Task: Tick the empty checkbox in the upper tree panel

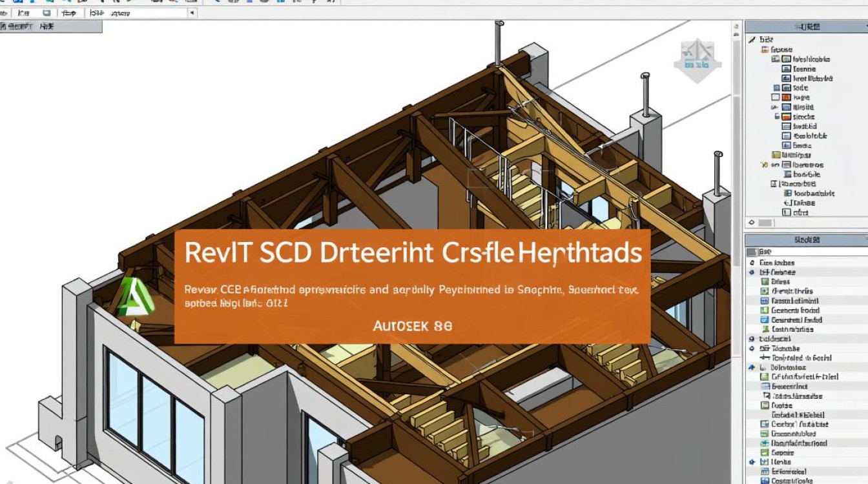Action: point(776,97)
